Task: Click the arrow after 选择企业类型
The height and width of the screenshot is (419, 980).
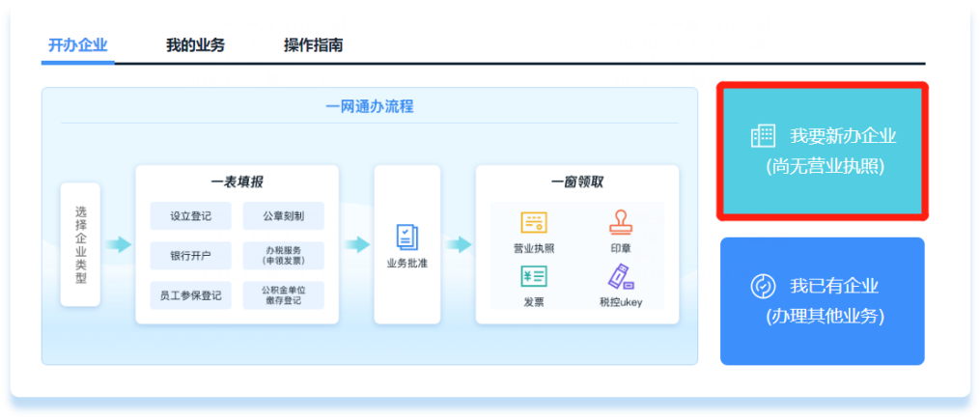Action: tap(118, 245)
